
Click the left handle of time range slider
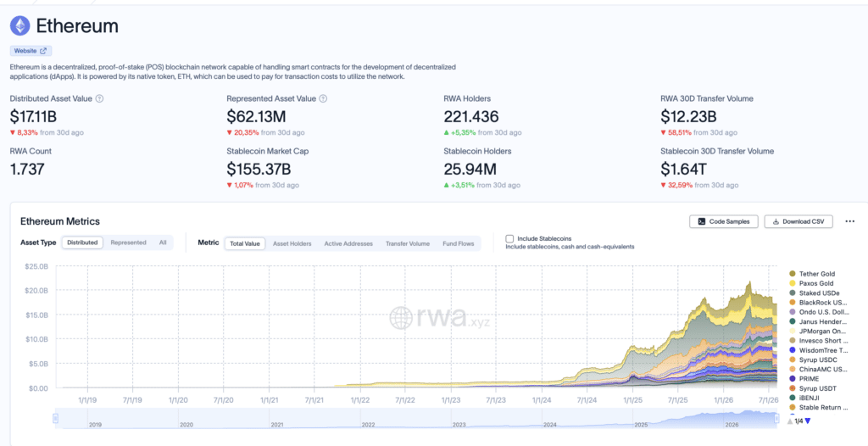tap(55, 419)
